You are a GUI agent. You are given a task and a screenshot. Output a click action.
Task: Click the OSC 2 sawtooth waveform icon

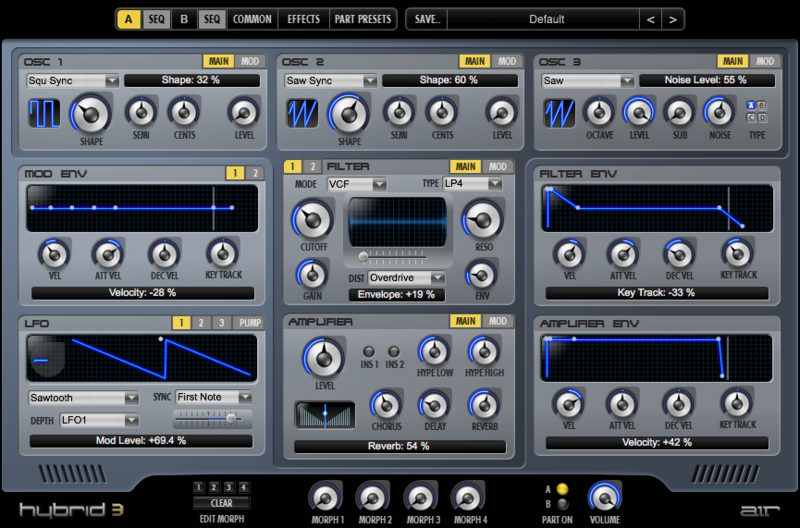[x=303, y=113]
